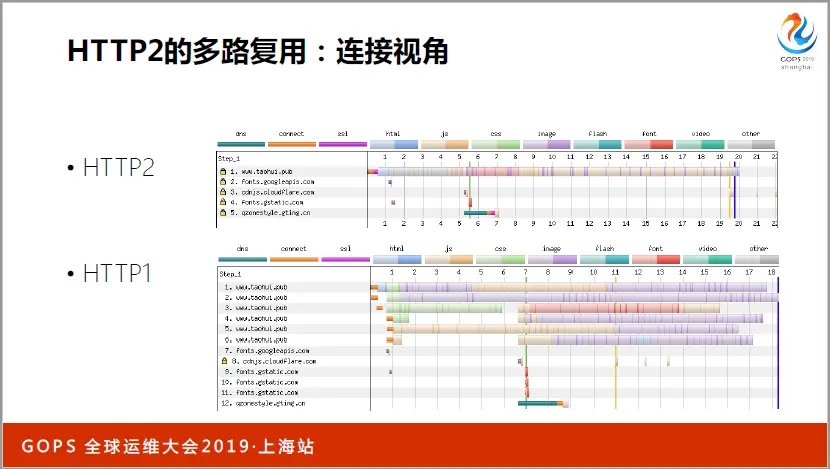Image resolution: width=830 pixels, height=469 pixels.
Task: Pick font color bar in HTTP1 legend
Action: point(656,259)
